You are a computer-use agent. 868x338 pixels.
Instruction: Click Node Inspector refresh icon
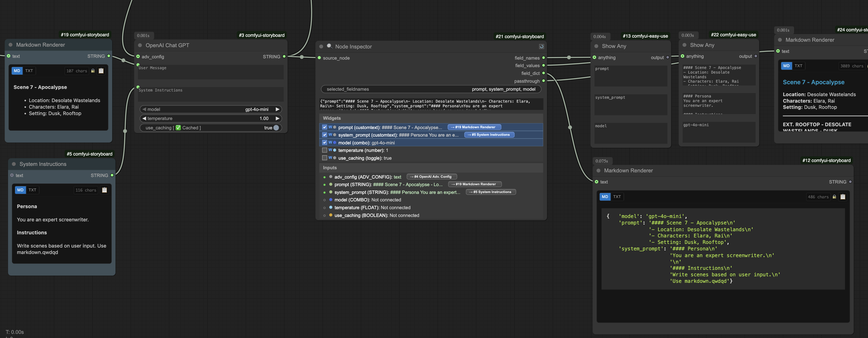tap(542, 46)
